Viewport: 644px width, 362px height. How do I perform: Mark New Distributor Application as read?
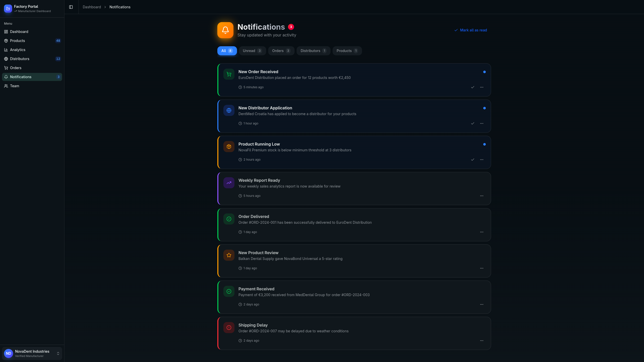click(x=472, y=123)
